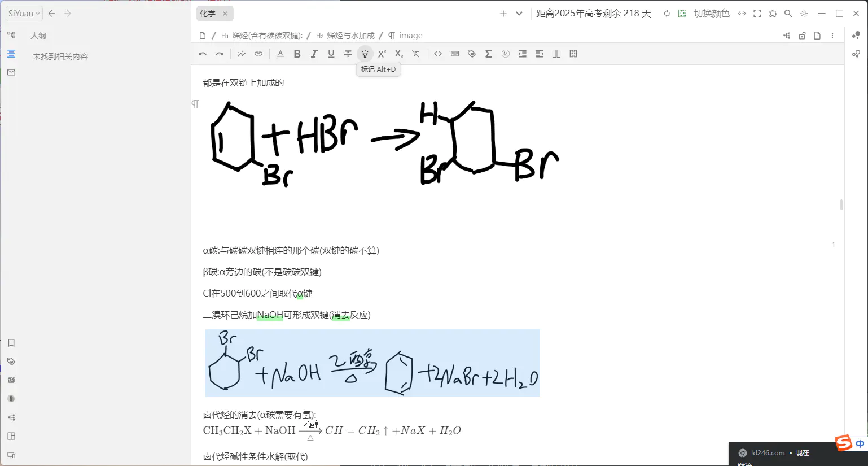Jump to the H2 烯烃与水加成 breadcrumb
This screenshot has height=466, width=868.
[x=345, y=36]
